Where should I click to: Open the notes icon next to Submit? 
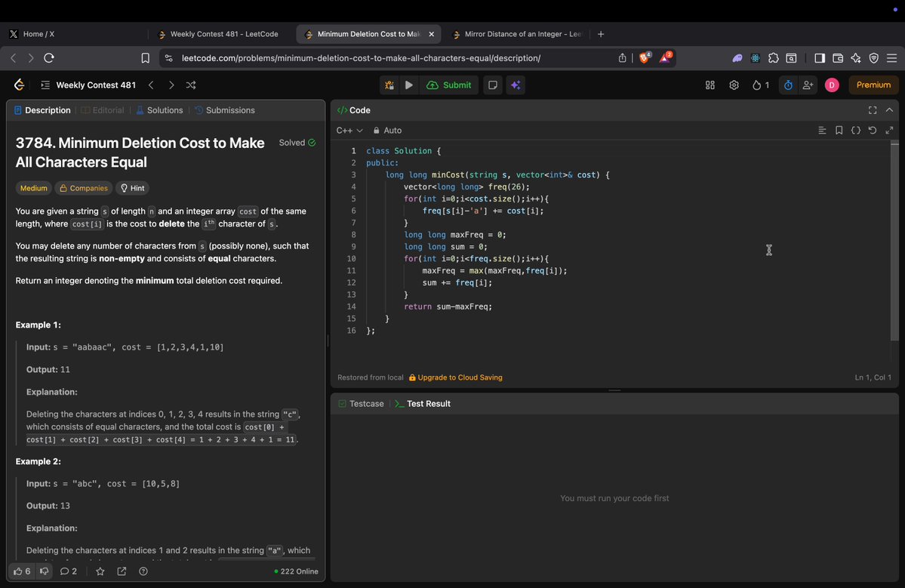pos(492,85)
